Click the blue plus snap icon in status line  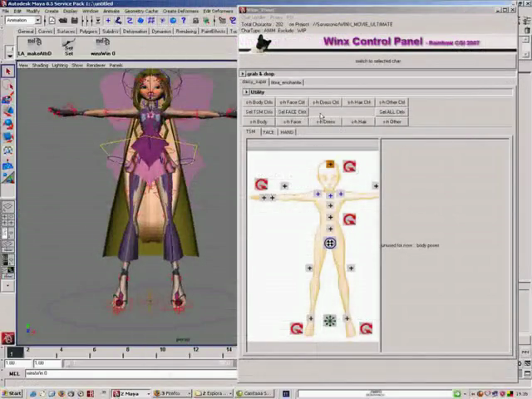[x=108, y=21]
